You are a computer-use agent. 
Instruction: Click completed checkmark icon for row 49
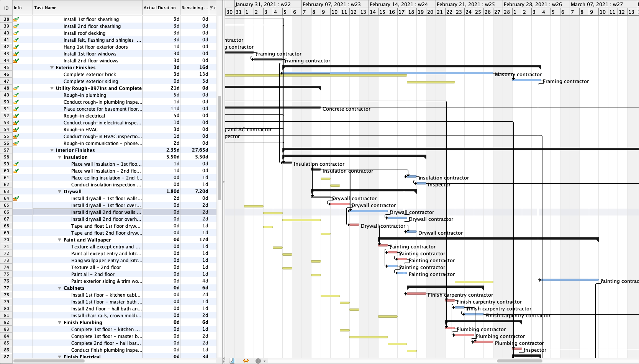tap(16, 95)
